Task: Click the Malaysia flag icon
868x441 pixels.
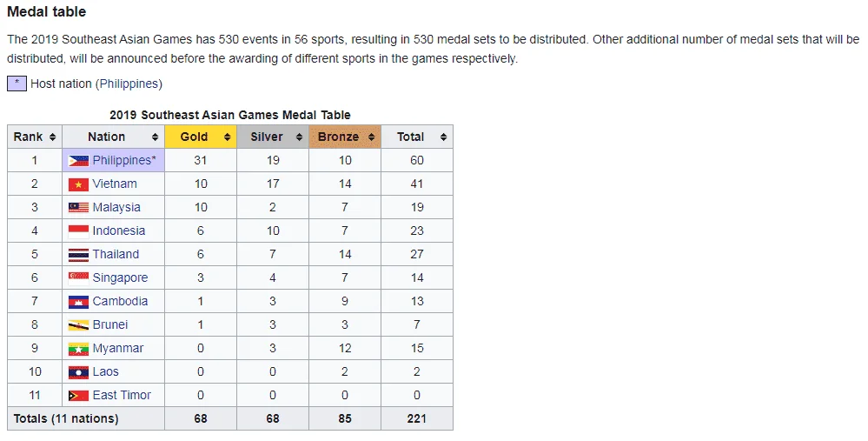Action: pos(78,207)
